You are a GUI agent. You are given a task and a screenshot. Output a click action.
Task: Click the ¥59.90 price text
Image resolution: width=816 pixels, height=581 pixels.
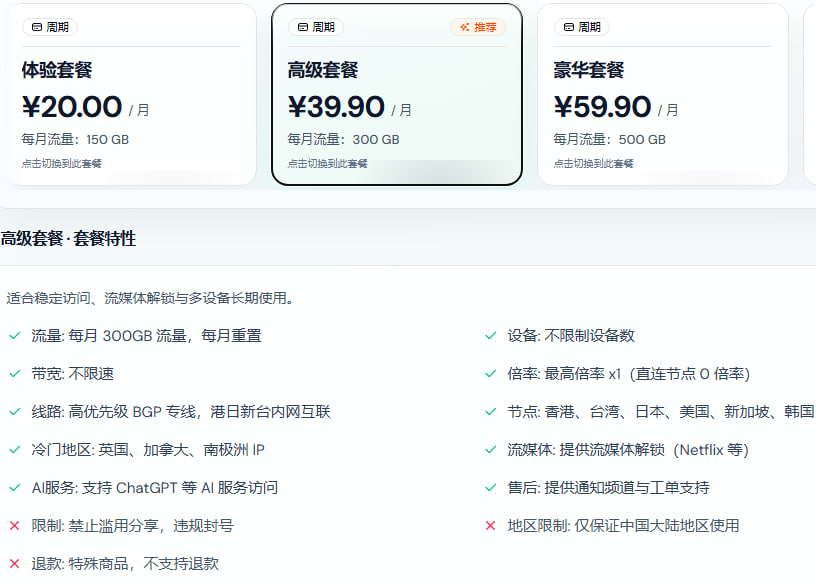602,106
